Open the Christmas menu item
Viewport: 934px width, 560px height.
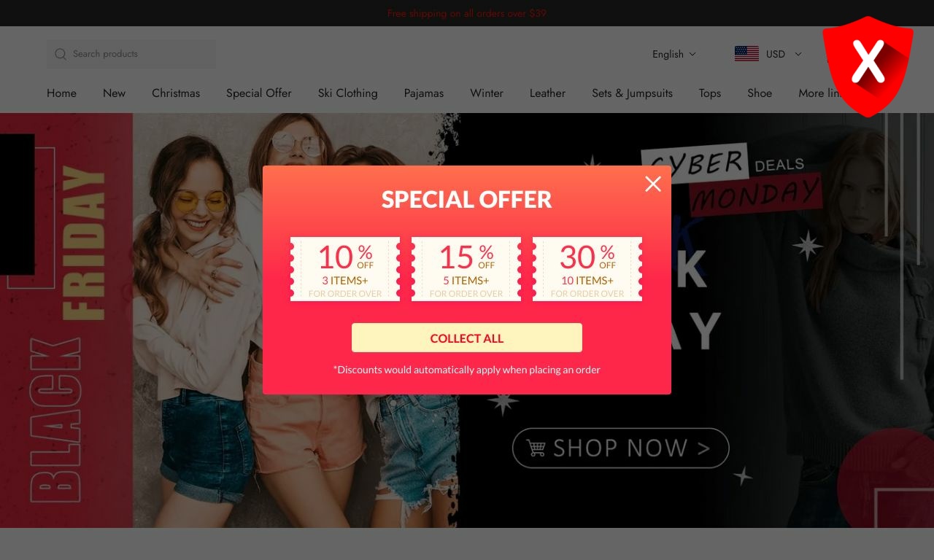point(176,93)
